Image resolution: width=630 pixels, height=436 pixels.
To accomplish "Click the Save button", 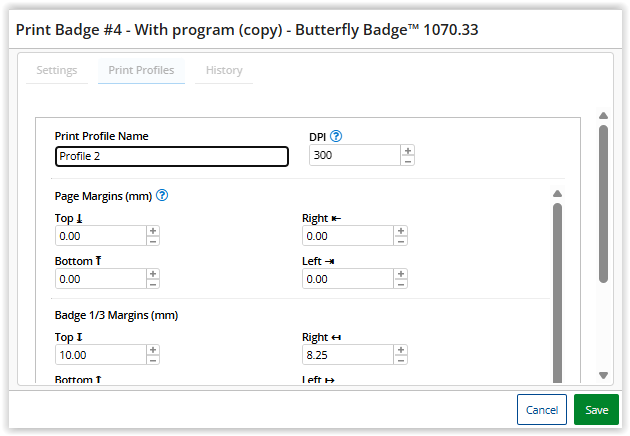I will [x=596, y=410].
